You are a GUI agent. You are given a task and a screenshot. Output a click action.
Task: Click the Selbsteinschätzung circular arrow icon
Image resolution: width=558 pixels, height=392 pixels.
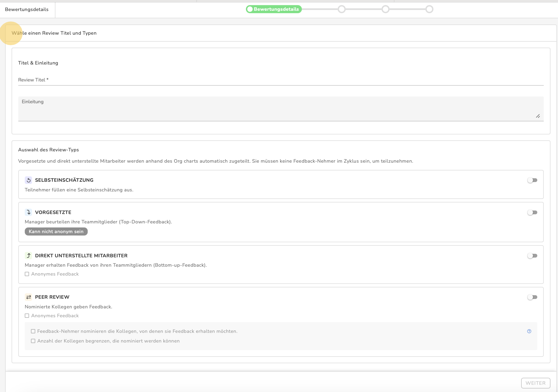[x=29, y=180]
